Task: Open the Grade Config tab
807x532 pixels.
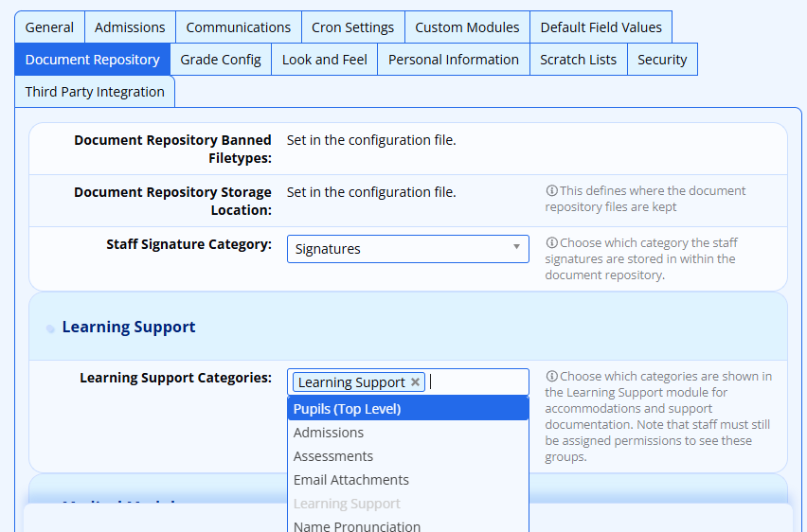Action: point(221,60)
